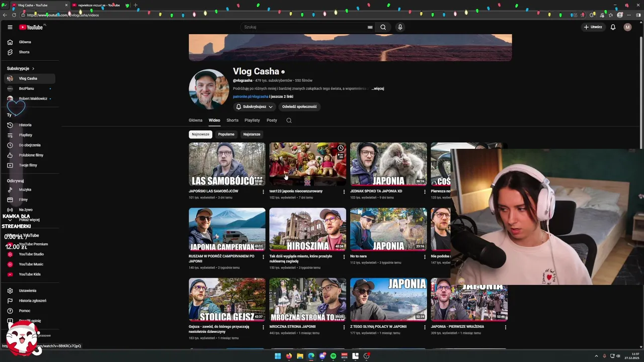Open Do obejrzenia in the sidebar
Image resolution: width=644 pixels, height=362 pixels.
[30, 145]
